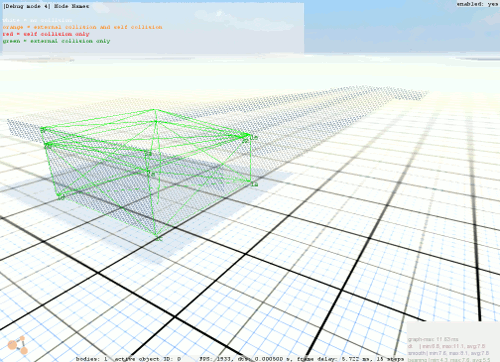Click the "white = no collision" legend line

click(x=37, y=20)
